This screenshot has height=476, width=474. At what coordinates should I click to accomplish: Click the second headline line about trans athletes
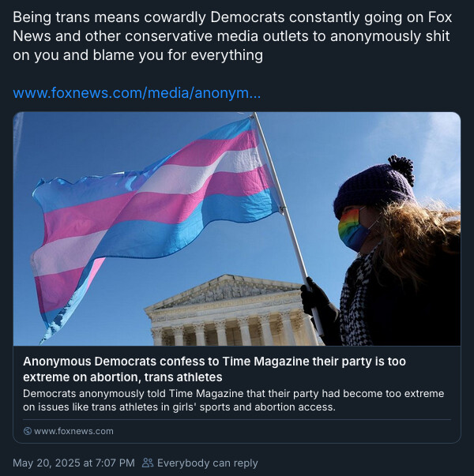click(122, 377)
